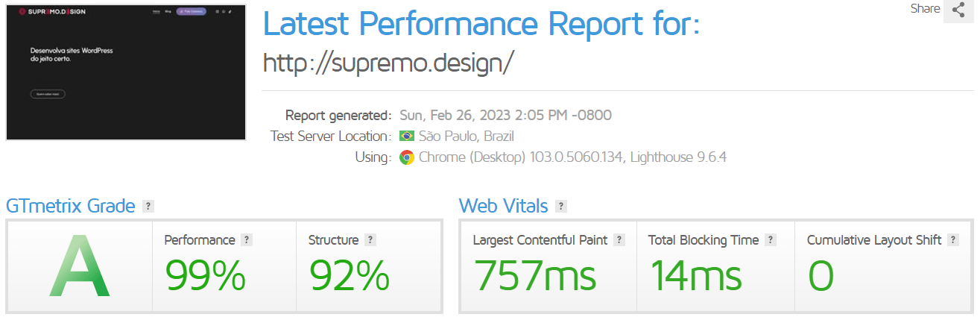Image resolution: width=980 pixels, height=320 pixels.
Task: Show help for Cumulative Layout Shift
Action: tap(953, 240)
